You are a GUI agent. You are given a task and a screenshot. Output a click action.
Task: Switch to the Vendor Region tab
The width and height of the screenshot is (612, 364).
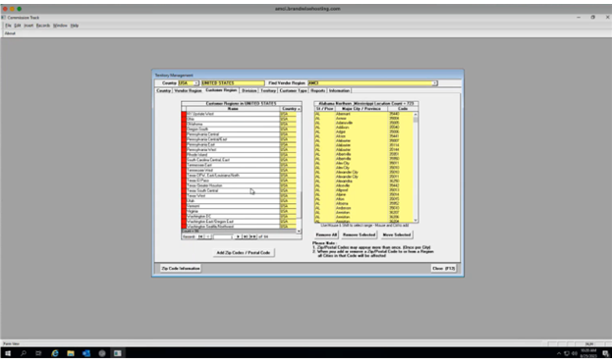[188, 90]
